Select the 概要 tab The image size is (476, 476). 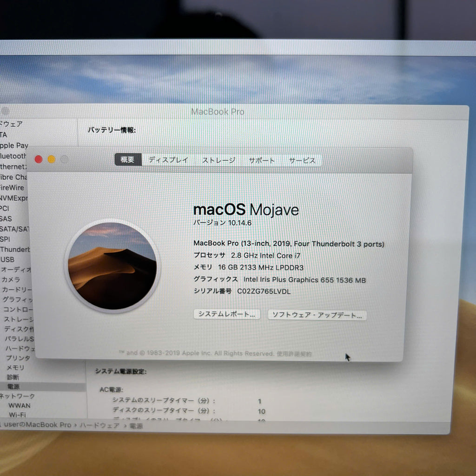click(x=128, y=159)
